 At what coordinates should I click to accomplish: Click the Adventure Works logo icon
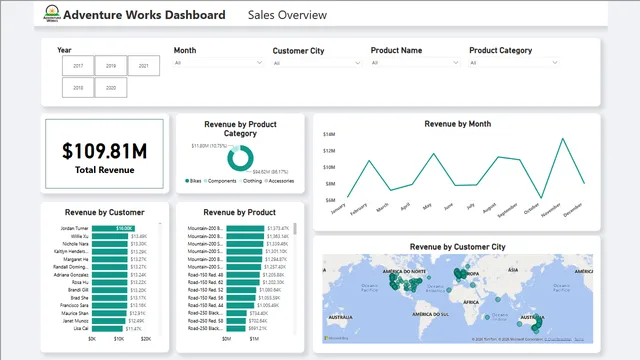point(52,13)
